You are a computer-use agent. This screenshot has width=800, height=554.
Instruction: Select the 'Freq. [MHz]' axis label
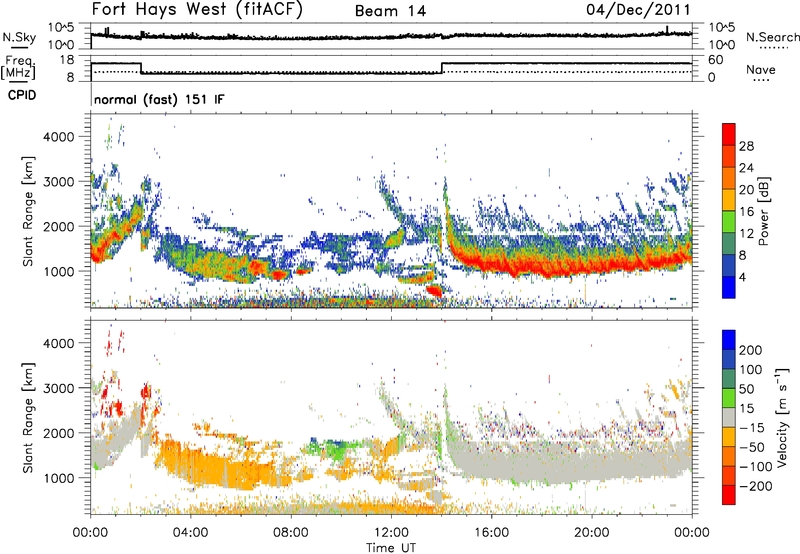tap(18, 68)
